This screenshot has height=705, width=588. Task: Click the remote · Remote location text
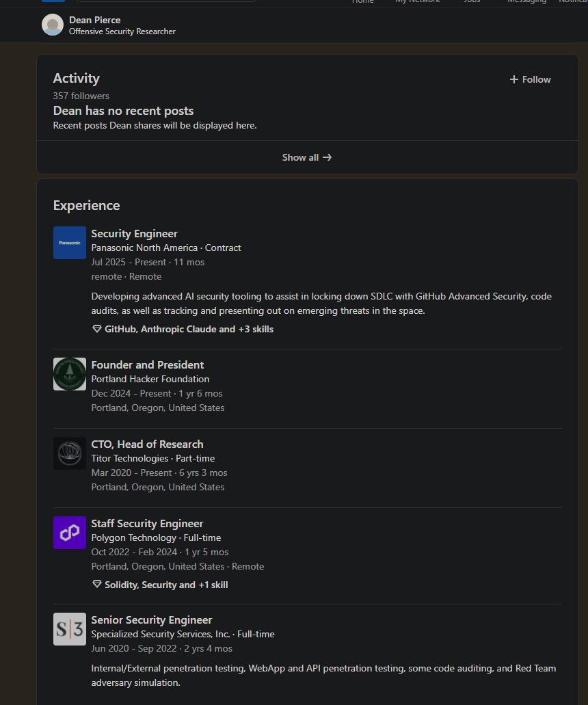coord(126,276)
